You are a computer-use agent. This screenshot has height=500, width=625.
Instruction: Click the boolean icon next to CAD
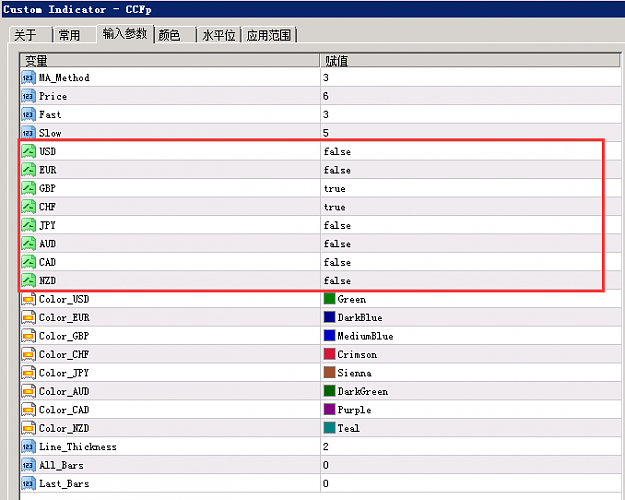pos(28,262)
